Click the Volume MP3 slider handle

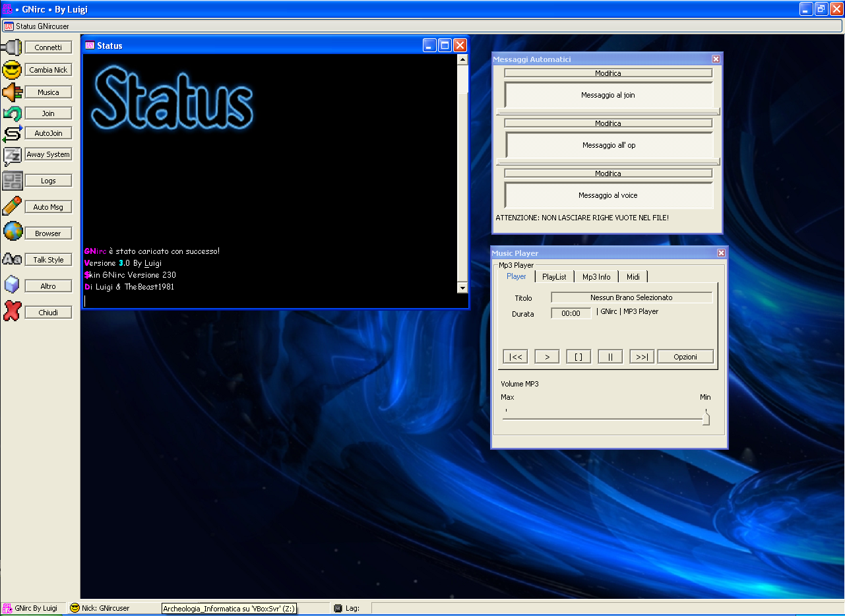click(706, 418)
